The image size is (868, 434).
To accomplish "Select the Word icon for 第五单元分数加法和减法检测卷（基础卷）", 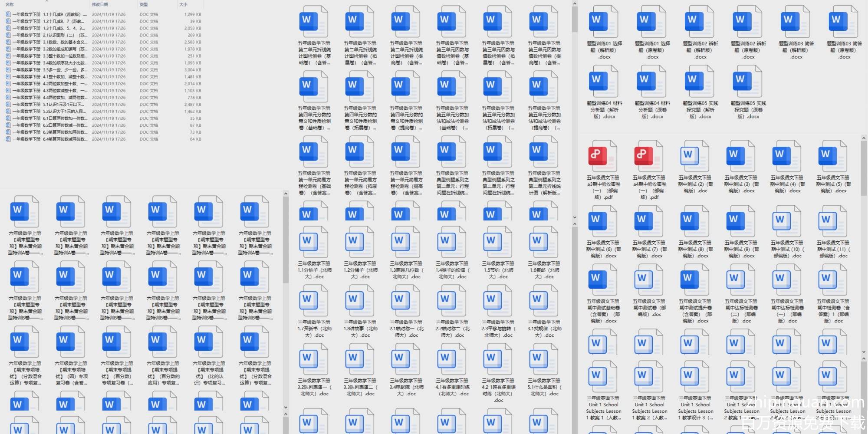I will 452,87.
